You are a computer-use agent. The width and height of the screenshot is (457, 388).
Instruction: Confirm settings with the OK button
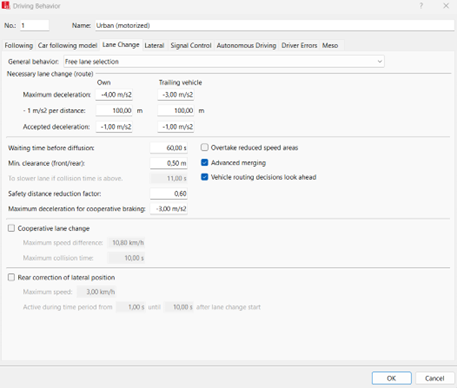click(392, 378)
